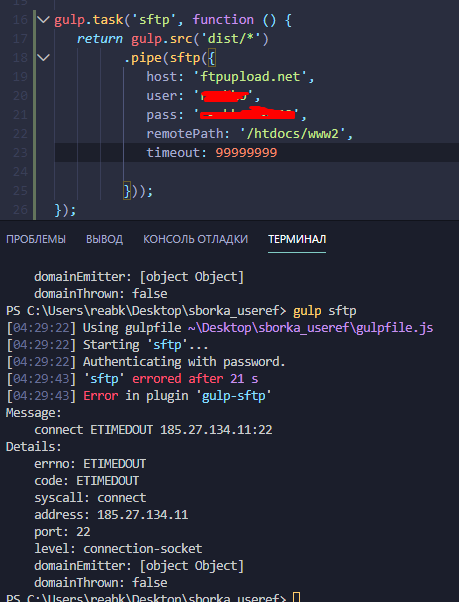Click the terminal cursor at the last prompt
The height and width of the screenshot is (602, 459).
[x=296, y=597]
